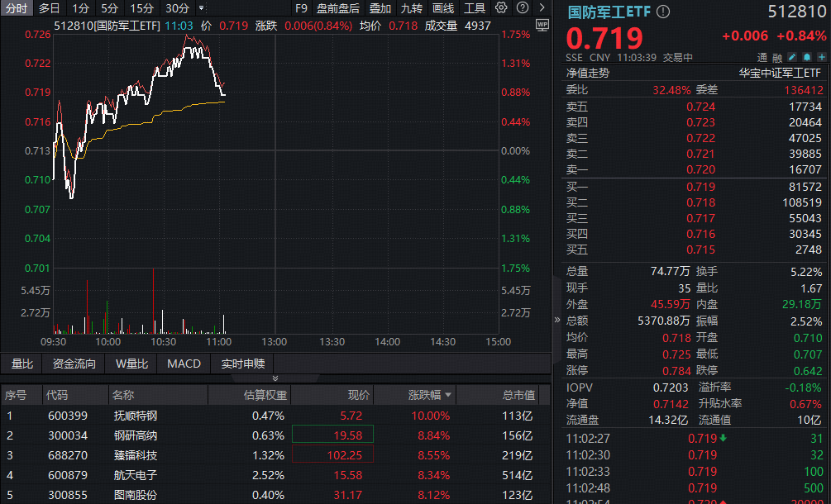Viewport: 831px width, 504px height.
Task: Click the 涨跌幅 column sort arrow
Action: [448, 395]
